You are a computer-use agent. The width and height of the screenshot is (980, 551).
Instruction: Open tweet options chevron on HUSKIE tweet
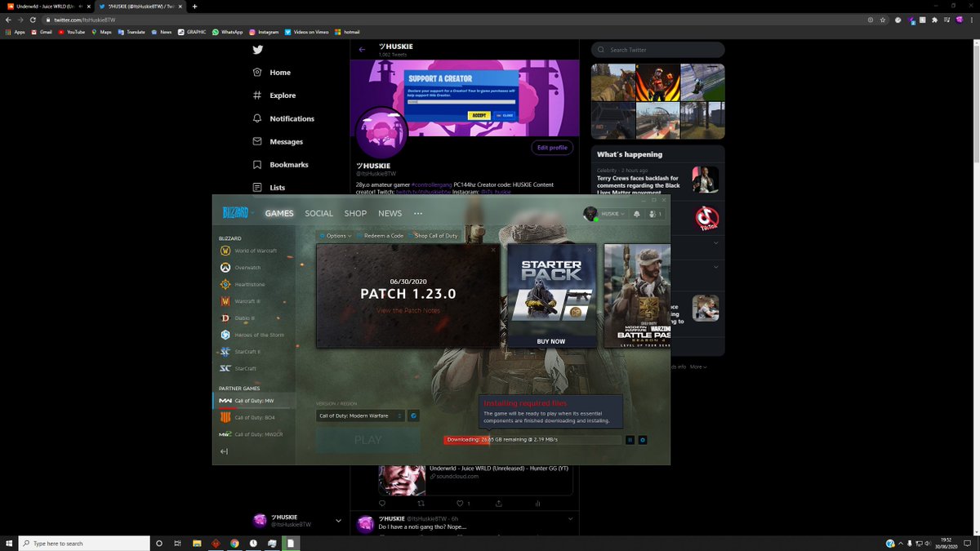click(x=572, y=518)
